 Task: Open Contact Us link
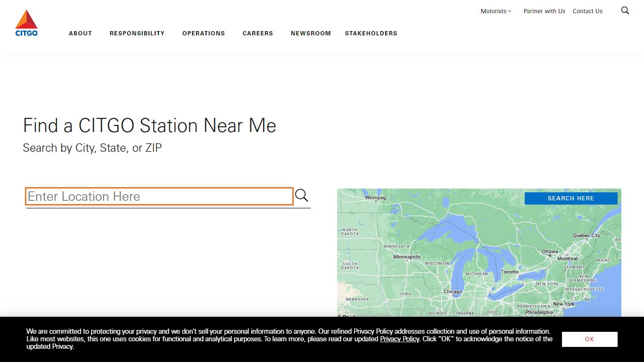[x=587, y=11]
